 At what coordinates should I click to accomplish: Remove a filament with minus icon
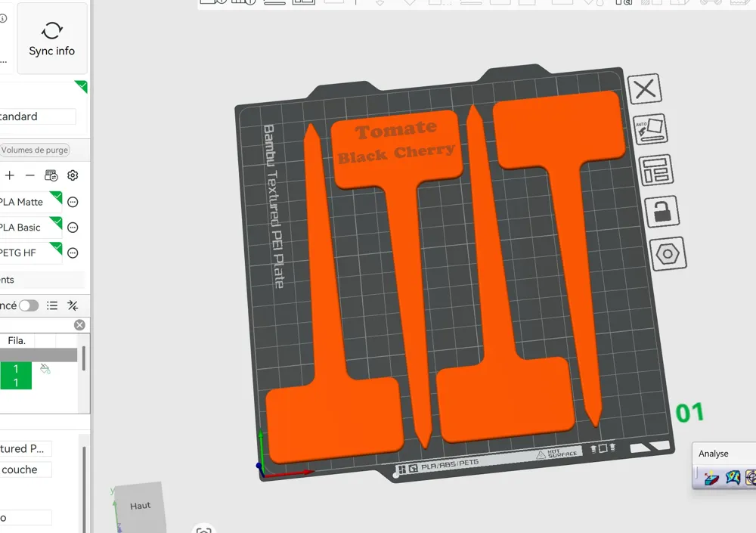[x=30, y=175]
